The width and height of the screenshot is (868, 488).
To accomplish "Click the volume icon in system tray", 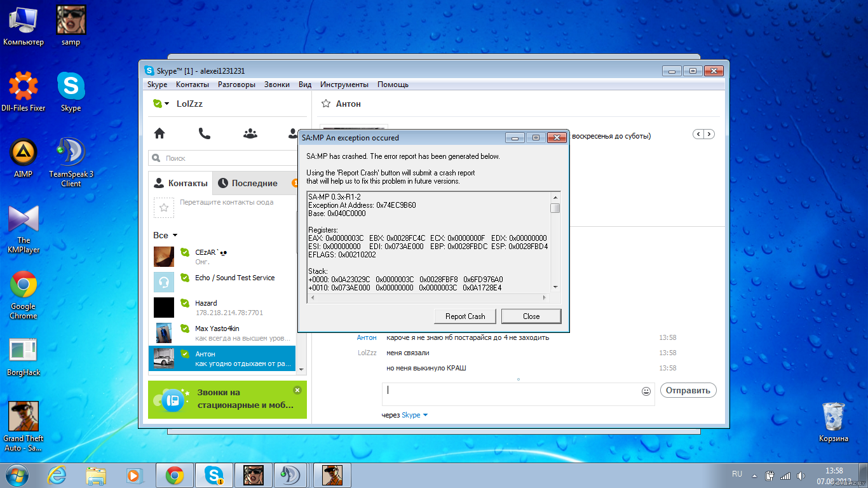I will (803, 475).
